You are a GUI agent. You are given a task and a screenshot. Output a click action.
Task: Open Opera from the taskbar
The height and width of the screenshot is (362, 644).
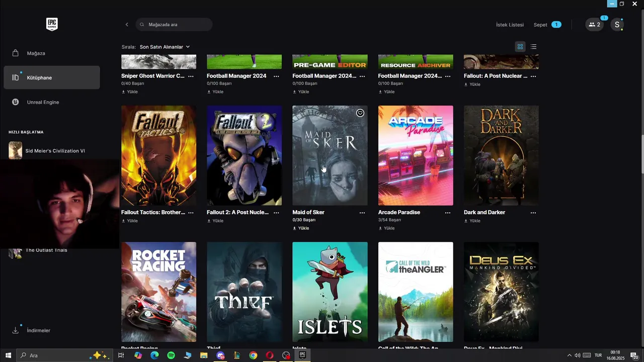pos(270,355)
